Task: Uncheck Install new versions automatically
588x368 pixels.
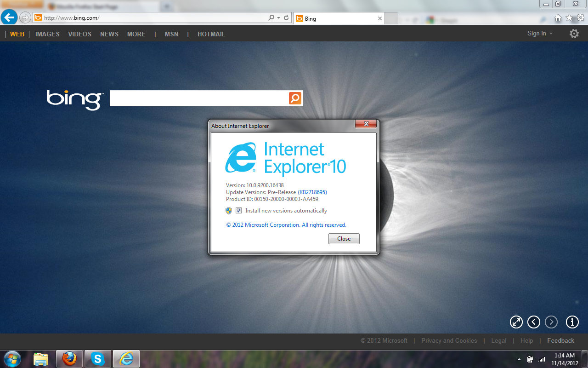Action: [x=239, y=211]
